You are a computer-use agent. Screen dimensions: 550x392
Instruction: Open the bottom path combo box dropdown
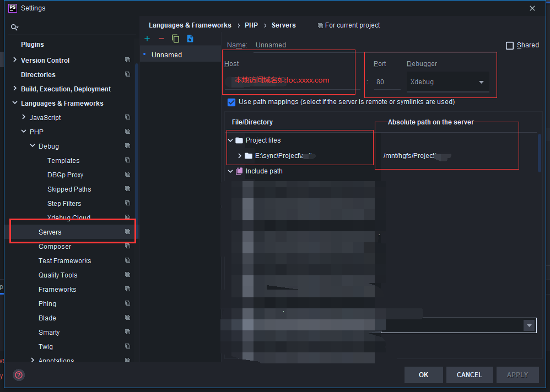[529, 325]
